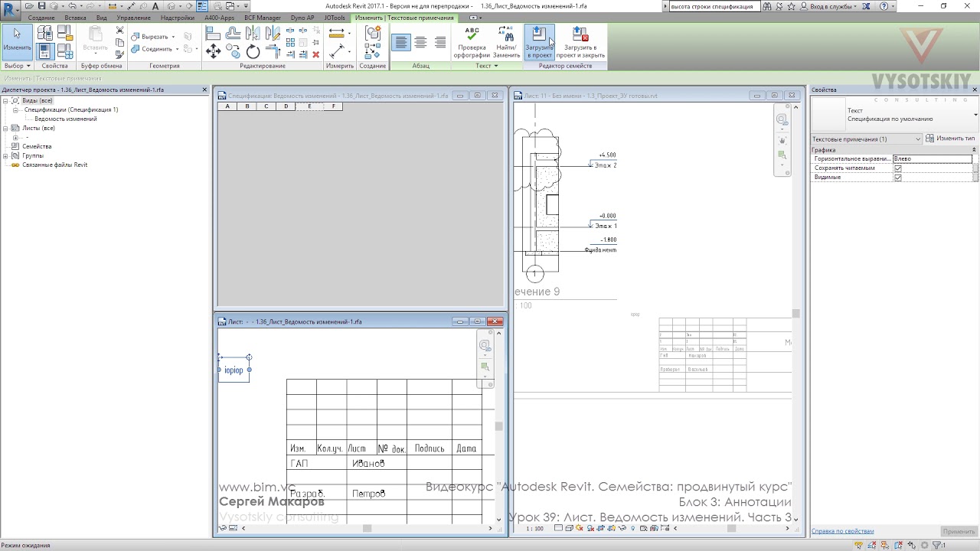Click the Горизонтальное выравнивание value field Влево
Viewport: 980px width, 551px height.
pyautogui.click(x=933, y=159)
